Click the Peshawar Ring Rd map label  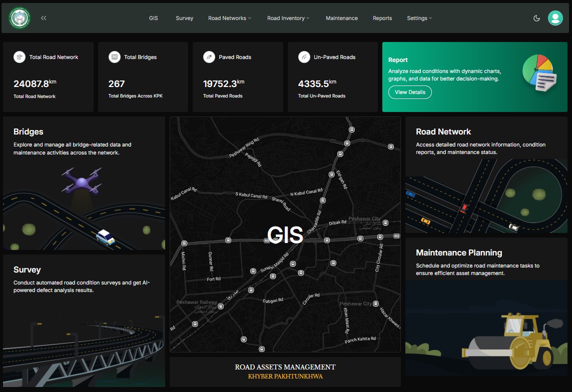pos(244,147)
